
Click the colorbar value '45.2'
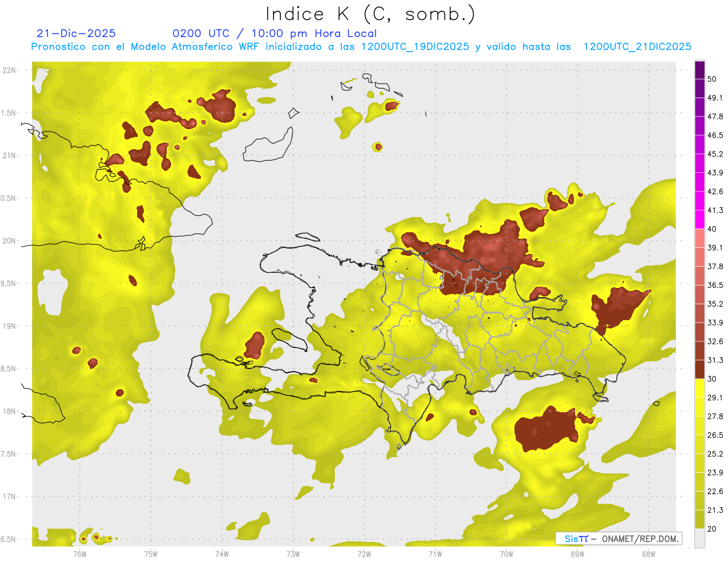point(715,154)
